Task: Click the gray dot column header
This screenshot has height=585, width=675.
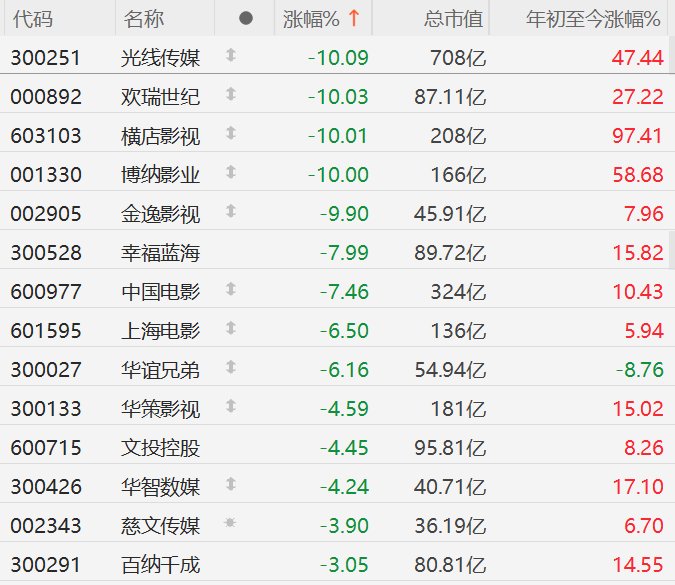Action: (245, 18)
